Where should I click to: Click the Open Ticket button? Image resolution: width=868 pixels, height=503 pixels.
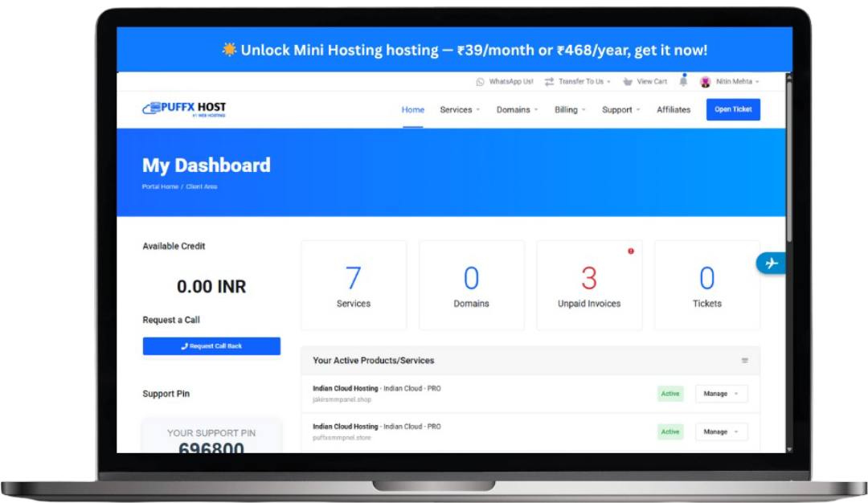point(733,109)
